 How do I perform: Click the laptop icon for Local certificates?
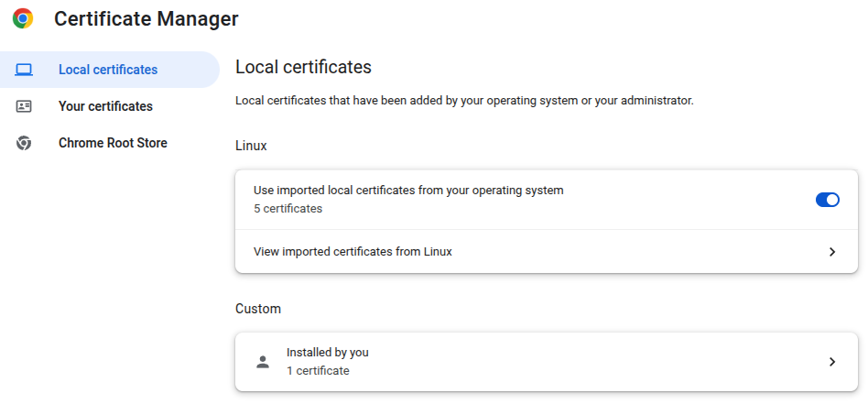pyautogui.click(x=24, y=70)
